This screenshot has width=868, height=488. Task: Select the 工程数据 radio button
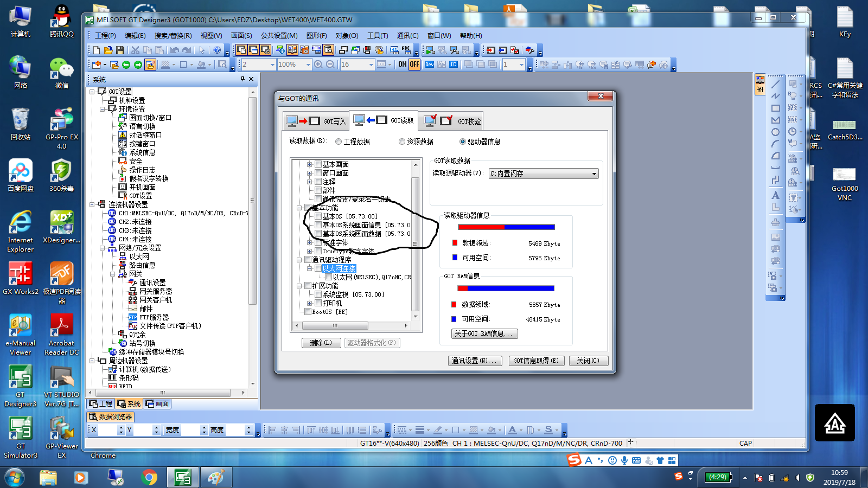(x=339, y=142)
